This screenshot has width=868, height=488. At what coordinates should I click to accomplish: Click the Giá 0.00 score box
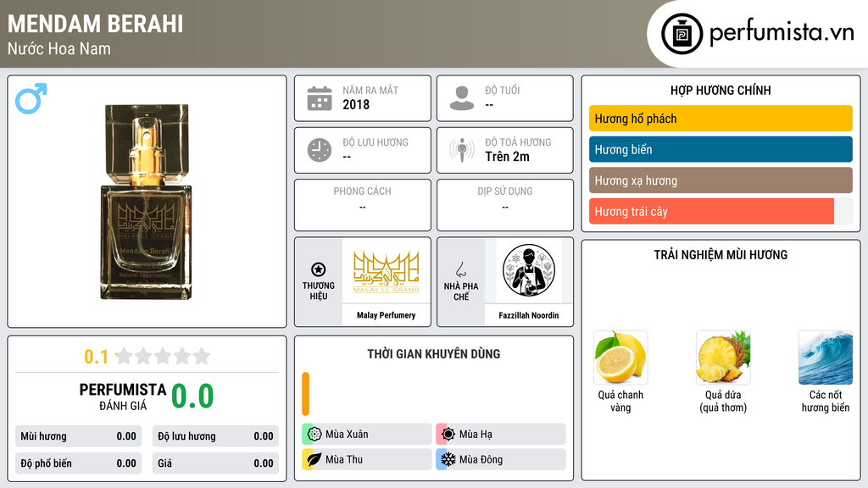tap(215, 463)
